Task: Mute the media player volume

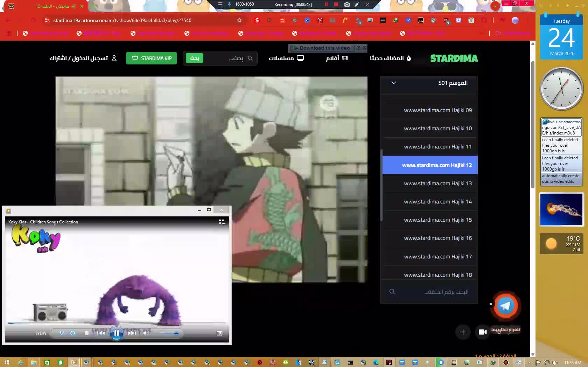Action: pos(146,333)
